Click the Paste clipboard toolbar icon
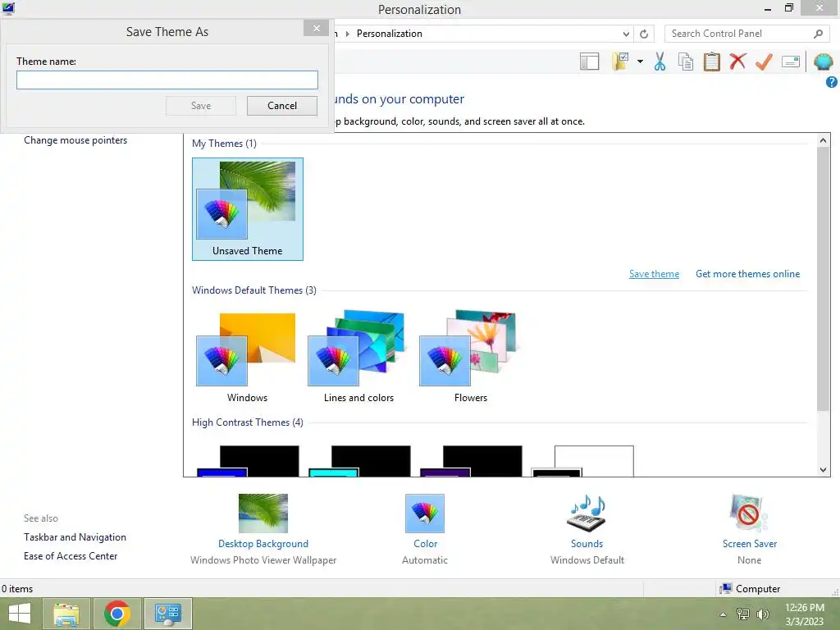The height and width of the screenshot is (630, 840). [x=711, y=62]
